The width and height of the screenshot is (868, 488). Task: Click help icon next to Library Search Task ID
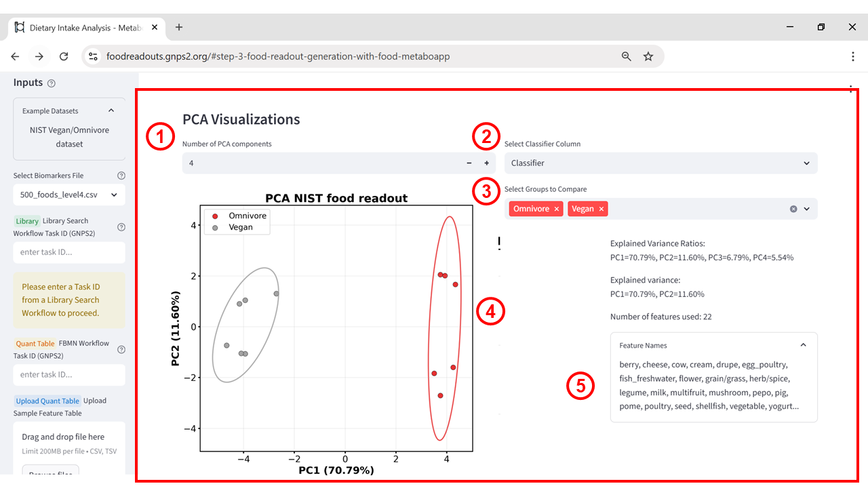(121, 227)
